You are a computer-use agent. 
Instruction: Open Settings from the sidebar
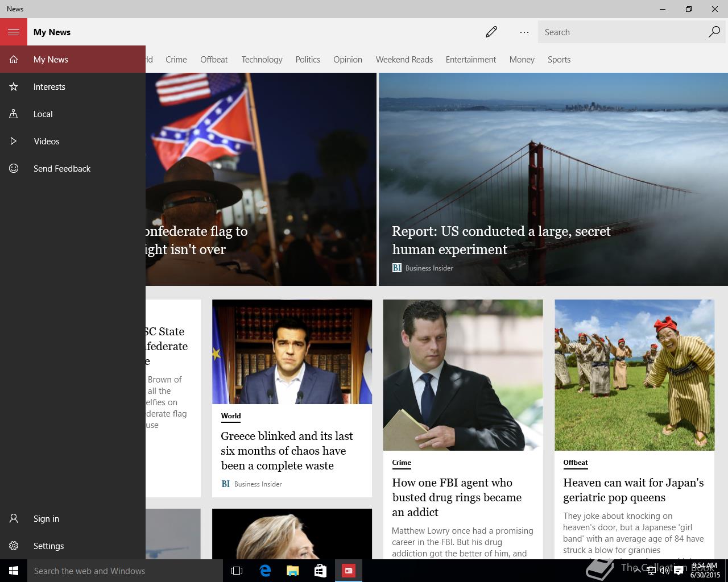coord(73,546)
